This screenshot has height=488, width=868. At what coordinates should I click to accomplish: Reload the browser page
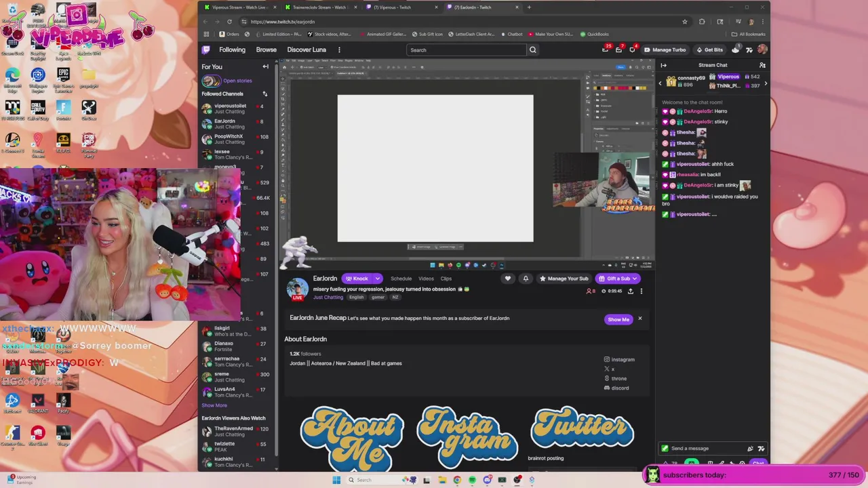pos(229,22)
